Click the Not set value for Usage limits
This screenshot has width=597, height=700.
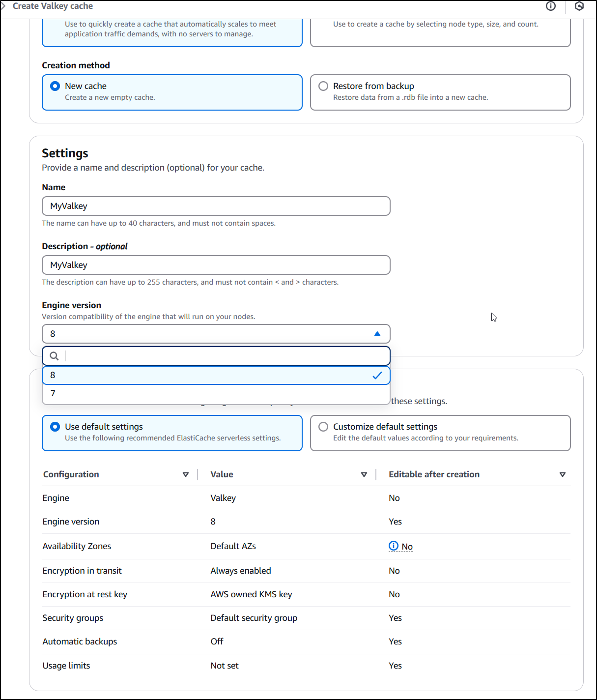225,666
